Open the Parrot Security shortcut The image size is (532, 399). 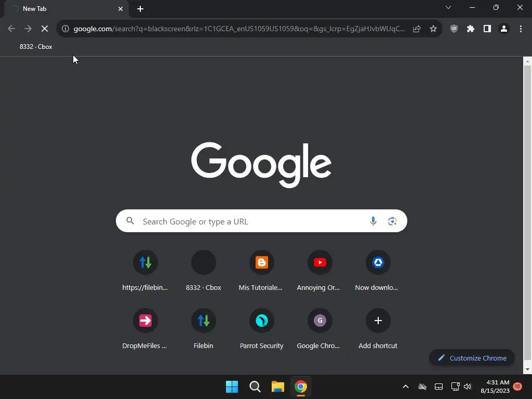click(x=262, y=329)
